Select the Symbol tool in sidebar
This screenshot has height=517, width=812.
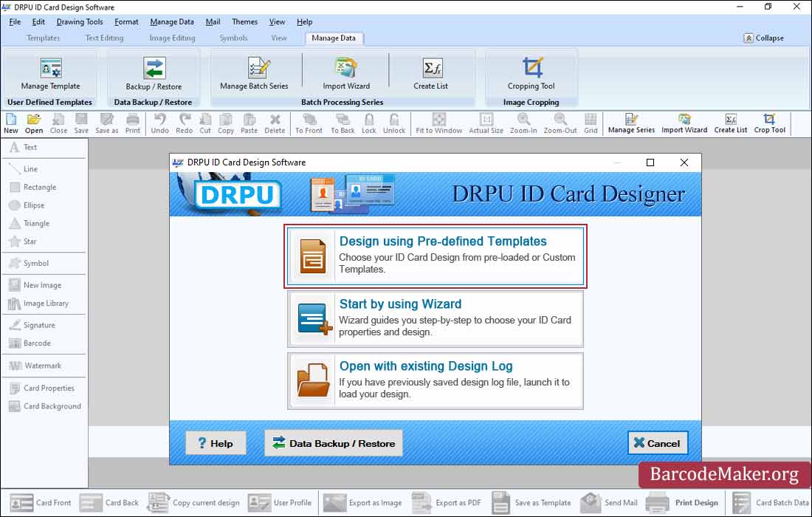(29, 263)
